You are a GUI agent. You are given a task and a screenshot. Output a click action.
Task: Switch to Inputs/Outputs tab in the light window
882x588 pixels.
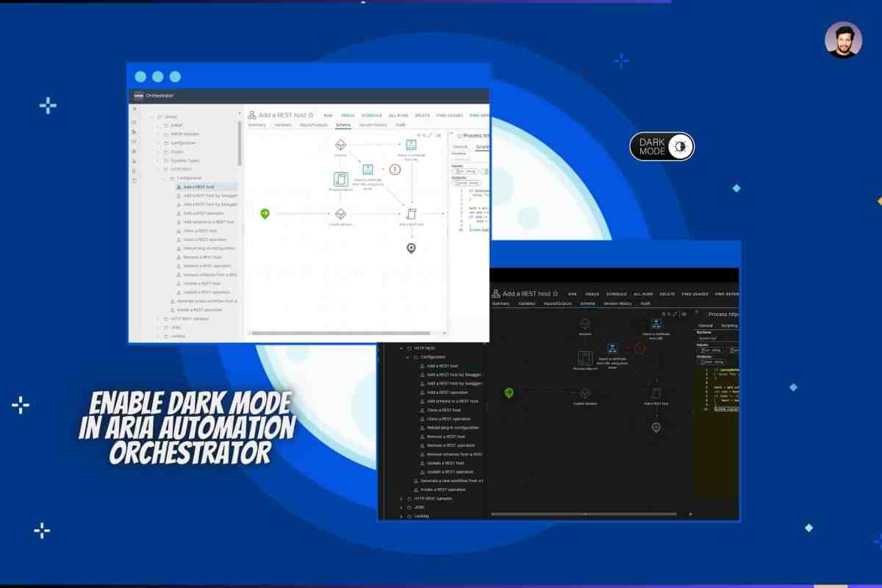click(314, 125)
